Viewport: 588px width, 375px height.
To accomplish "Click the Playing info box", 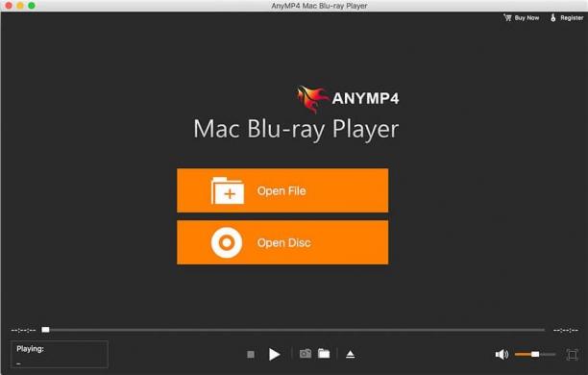I will 60,355.
